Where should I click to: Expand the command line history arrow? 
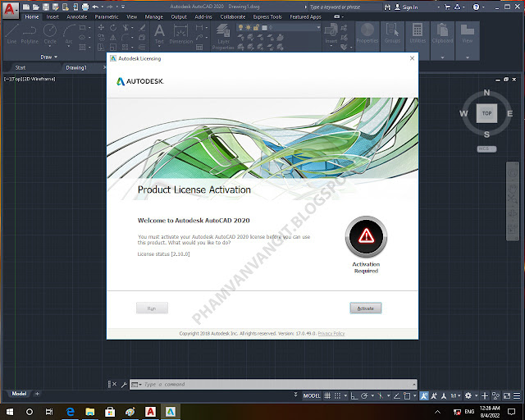point(414,384)
